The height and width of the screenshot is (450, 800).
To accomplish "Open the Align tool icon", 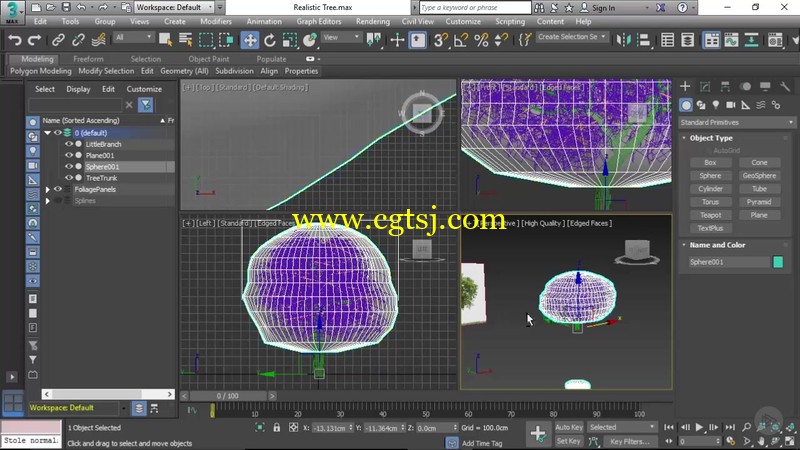I will 644,40.
